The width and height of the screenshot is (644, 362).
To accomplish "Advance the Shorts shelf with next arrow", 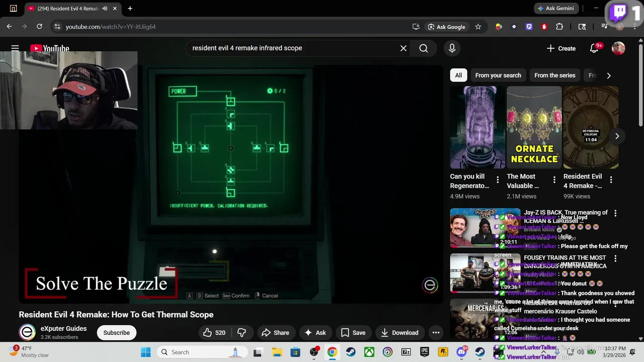I will click(617, 136).
